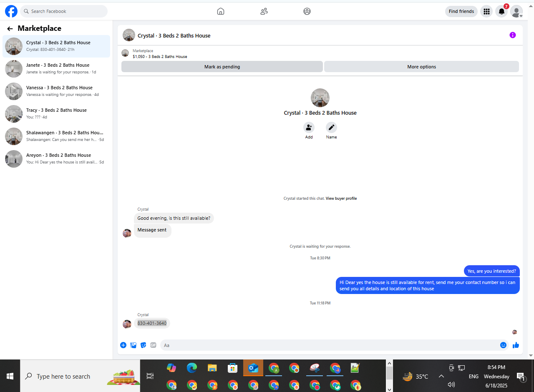Image resolution: width=534 pixels, height=392 pixels.
Task: Open the Windows Start menu
Action: [x=10, y=376]
